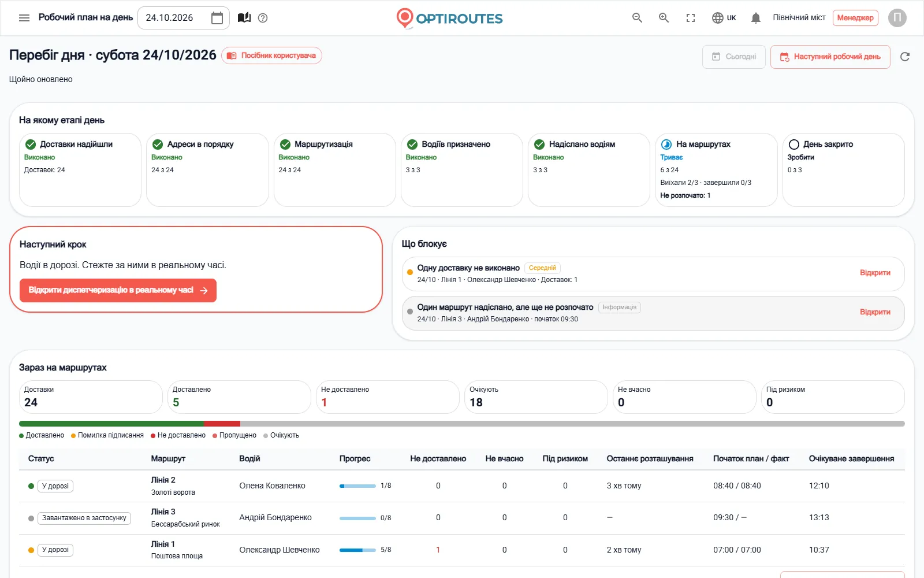Open the user avatar menu
This screenshot has height=578, width=924.
pos(897,18)
